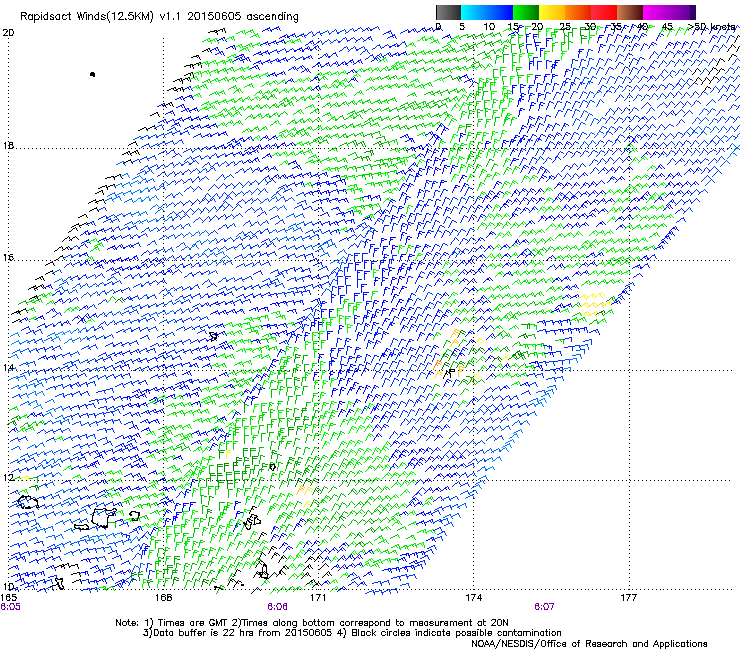
Task: Click the cyan-blue 5-15 knots color band
Action: 487,12
